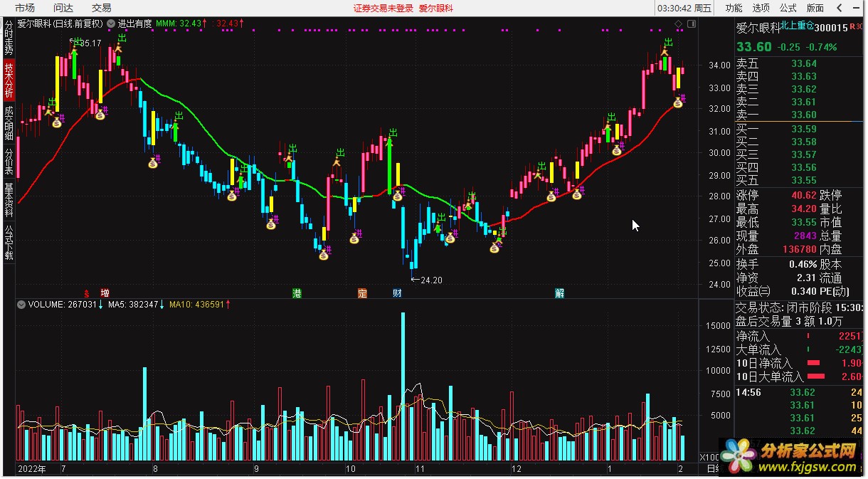Select the 成交明细 sidebar tab
Screen dimensions: 868x479
[9, 123]
